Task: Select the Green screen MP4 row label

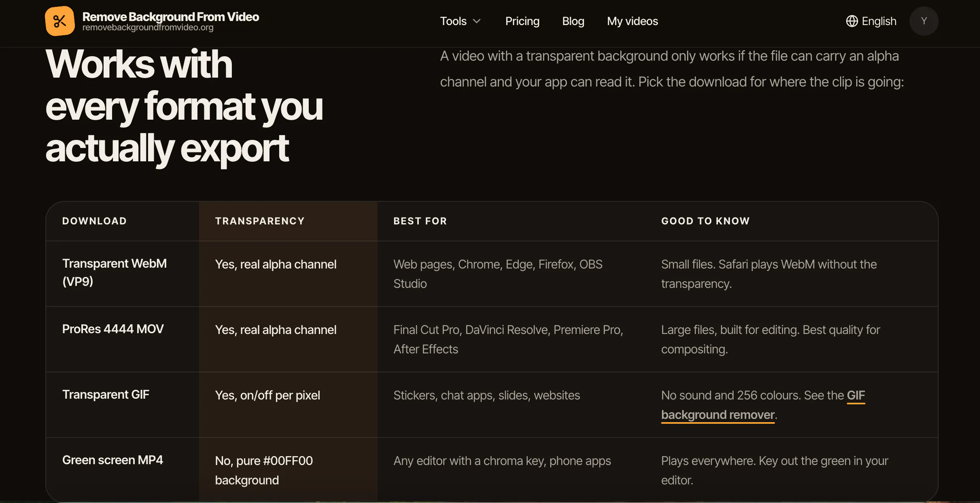Action: point(112,460)
